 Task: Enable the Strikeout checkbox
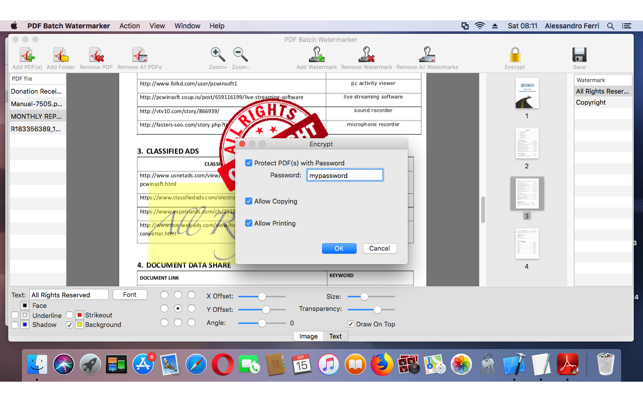(x=69, y=315)
